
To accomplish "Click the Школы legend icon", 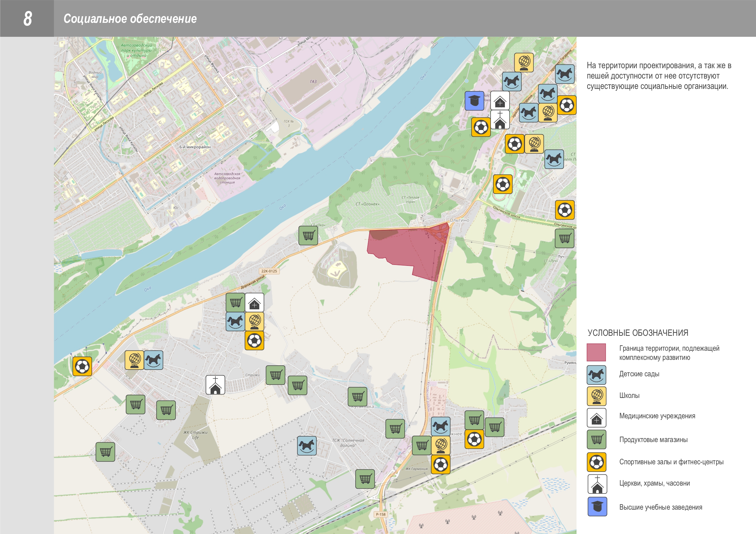I will tap(596, 396).
